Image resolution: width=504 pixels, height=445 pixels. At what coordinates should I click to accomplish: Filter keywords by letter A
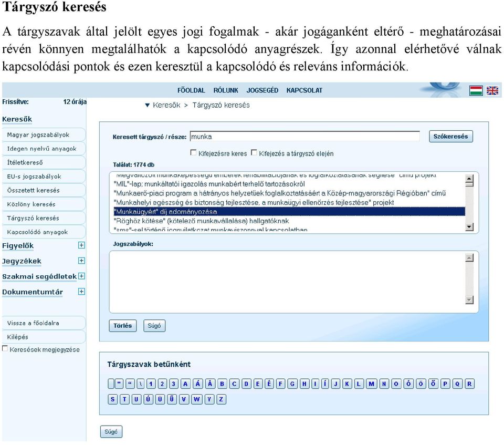tap(185, 384)
